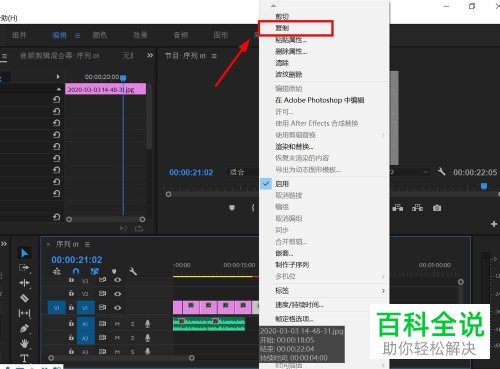Click Export Frame camera icon
This screenshot has height=369, width=500.
coord(437,208)
